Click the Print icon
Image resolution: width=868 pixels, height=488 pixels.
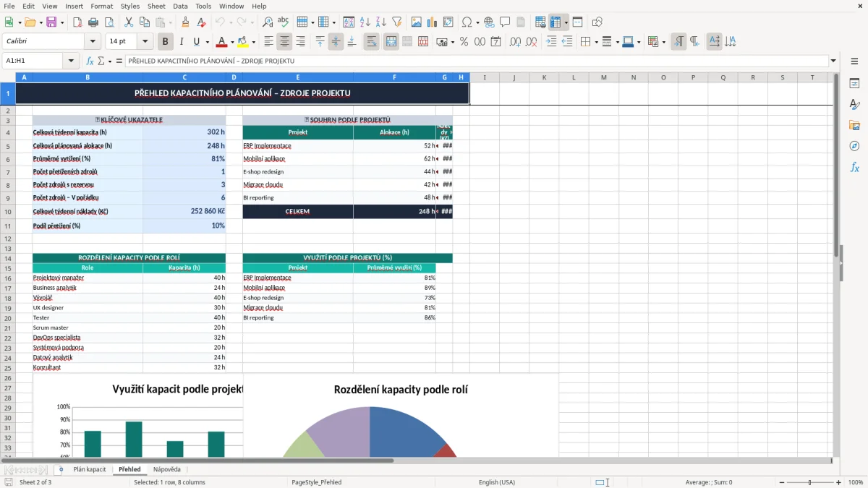(x=94, y=22)
